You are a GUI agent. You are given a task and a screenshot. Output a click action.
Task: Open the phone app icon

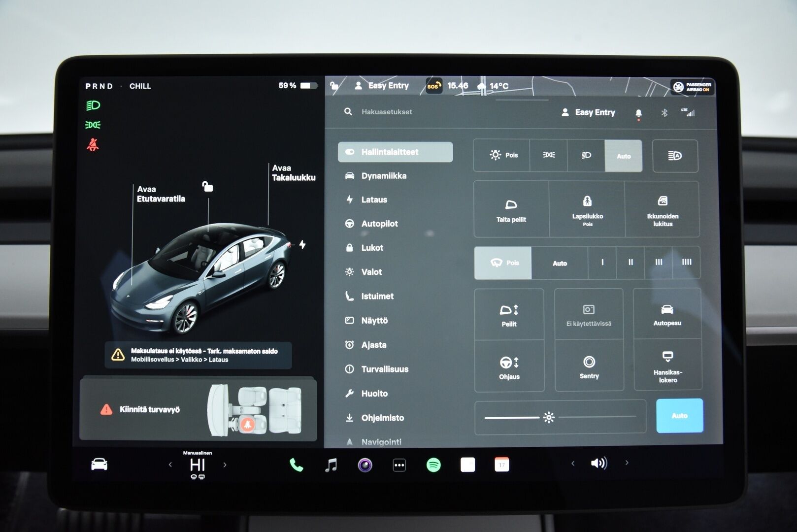pos(296,464)
